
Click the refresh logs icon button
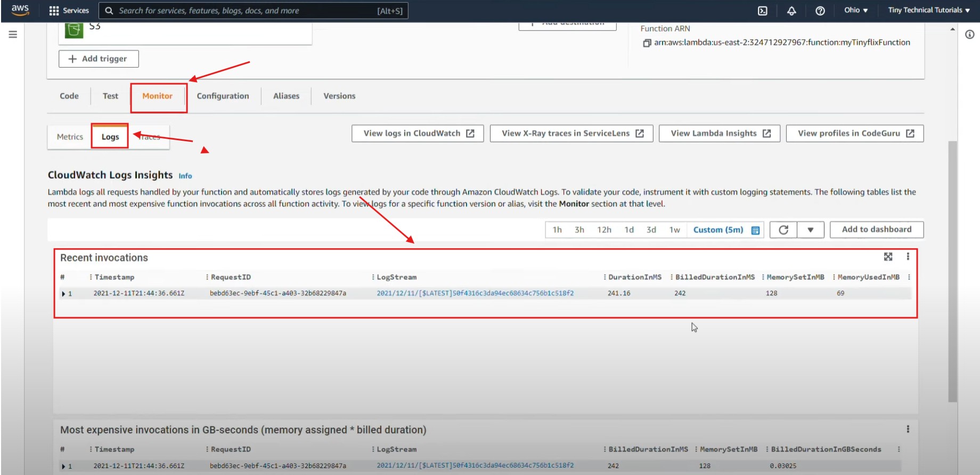783,230
